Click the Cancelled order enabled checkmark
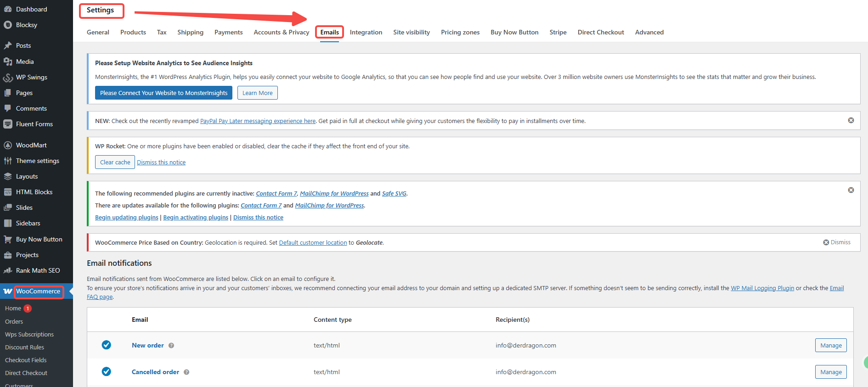This screenshot has width=868, height=387. click(107, 371)
